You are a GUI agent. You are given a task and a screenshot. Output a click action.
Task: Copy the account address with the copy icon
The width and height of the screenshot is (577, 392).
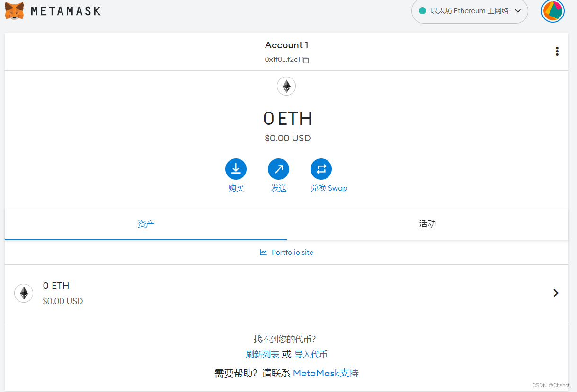[306, 60]
